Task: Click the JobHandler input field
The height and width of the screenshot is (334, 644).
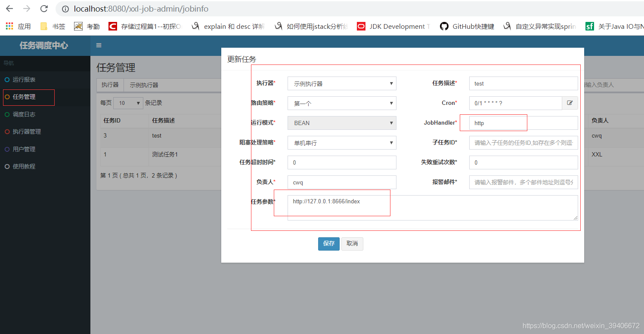Action: [523, 123]
